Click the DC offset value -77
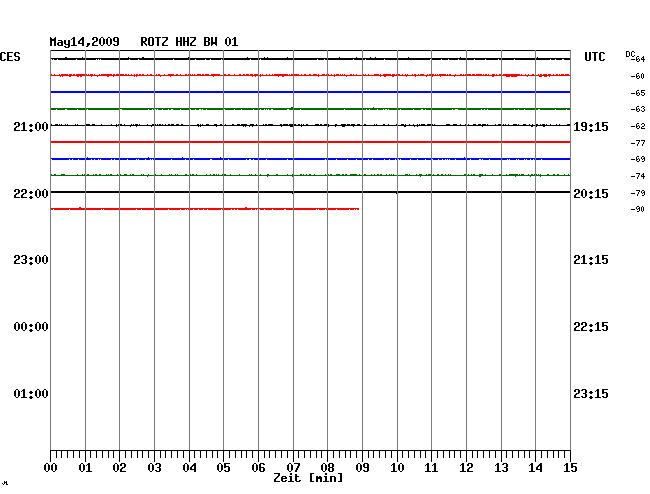The image size is (650, 494). pyautogui.click(x=638, y=143)
